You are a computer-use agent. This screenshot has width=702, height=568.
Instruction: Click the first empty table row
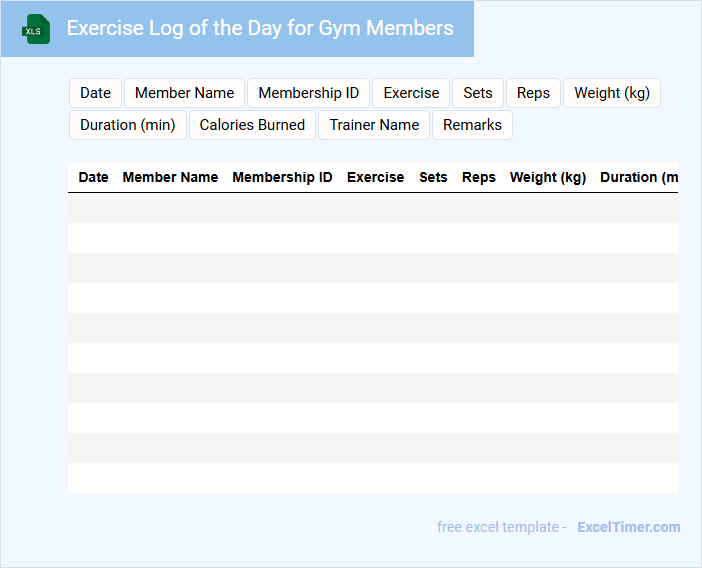pyautogui.click(x=372, y=208)
